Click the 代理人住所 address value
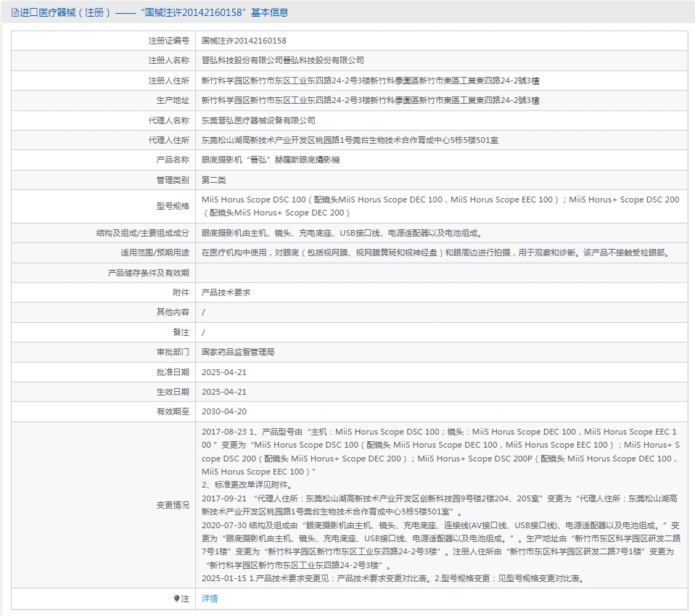This screenshot has width=695, height=616. tap(350, 140)
